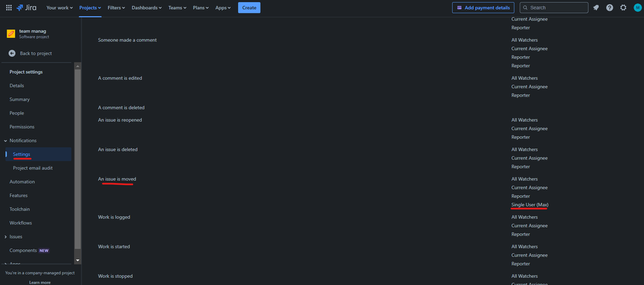Viewport: 644px width, 285px height.
Task: Open Automation in sidebar
Action: click(x=22, y=182)
